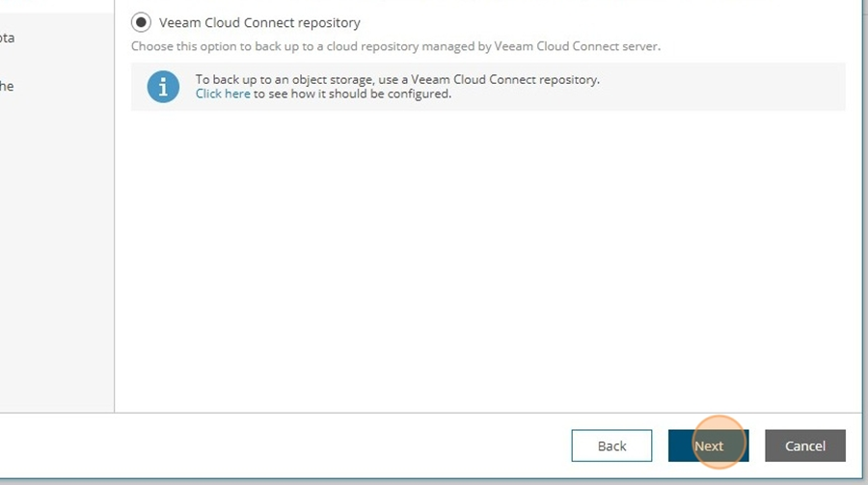Open the "Click here" configuration link
The height and width of the screenshot is (485, 868).
pyautogui.click(x=223, y=94)
